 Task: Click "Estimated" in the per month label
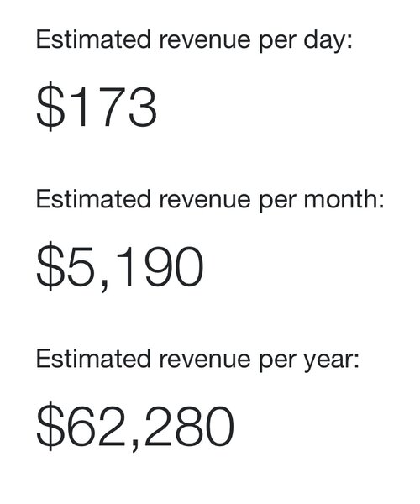point(93,199)
